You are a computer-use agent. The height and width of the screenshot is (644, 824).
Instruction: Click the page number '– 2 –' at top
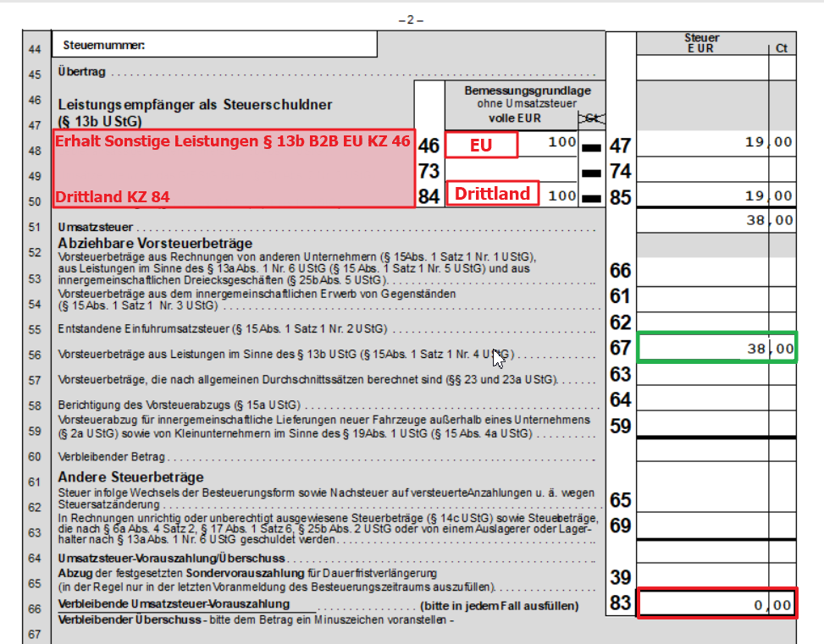point(411,20)
